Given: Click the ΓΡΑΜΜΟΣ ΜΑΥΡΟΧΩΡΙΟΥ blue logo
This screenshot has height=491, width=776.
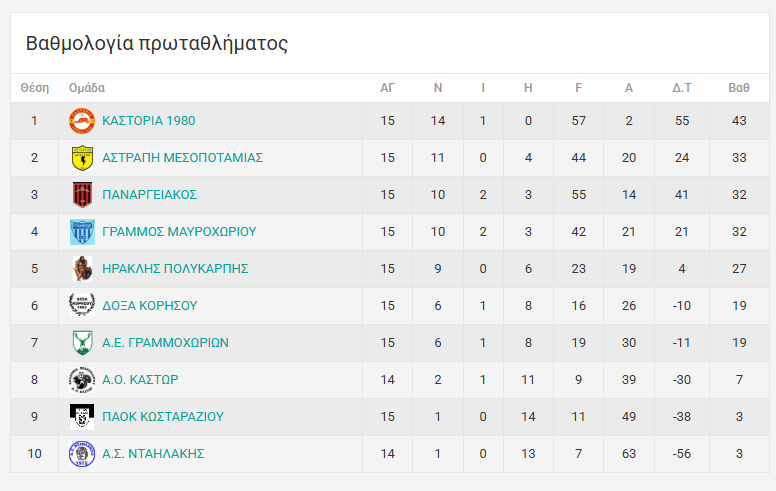Looking at the screenshot, I should (82, 232).
